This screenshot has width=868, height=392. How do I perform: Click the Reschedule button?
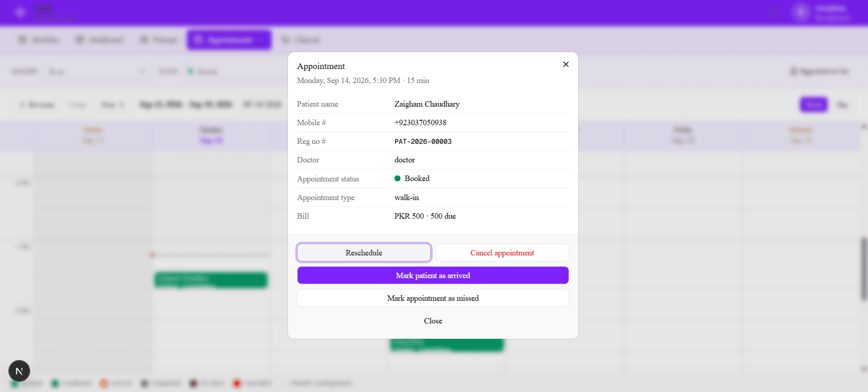(x=364, y=253)
